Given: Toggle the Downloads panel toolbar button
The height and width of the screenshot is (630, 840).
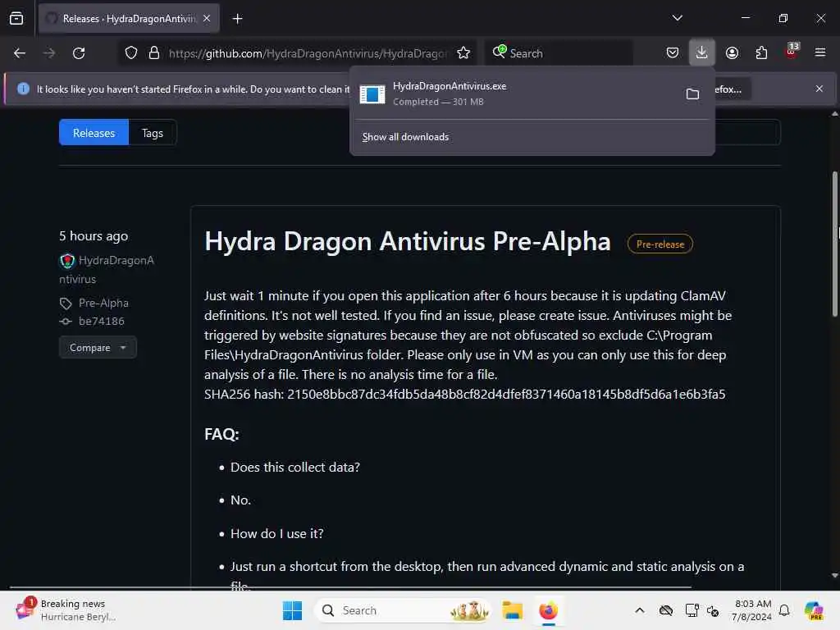Looking at the screenshot, I should coord(702,52).
